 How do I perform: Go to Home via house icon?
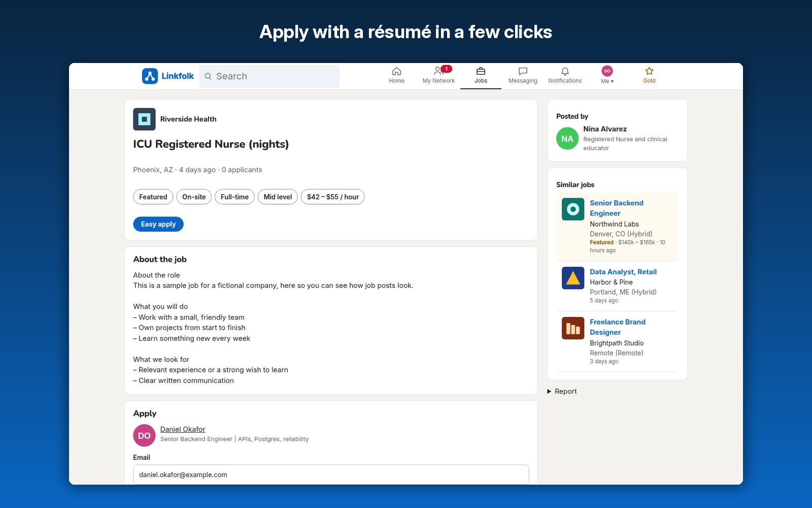(396, 71)
